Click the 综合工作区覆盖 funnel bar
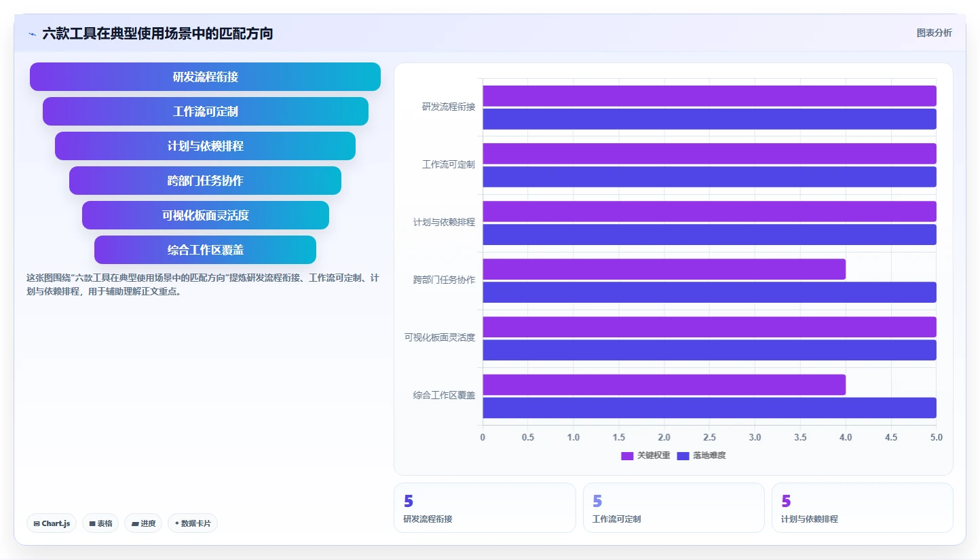This screenshot has height=560, width=980. point(205,250)
